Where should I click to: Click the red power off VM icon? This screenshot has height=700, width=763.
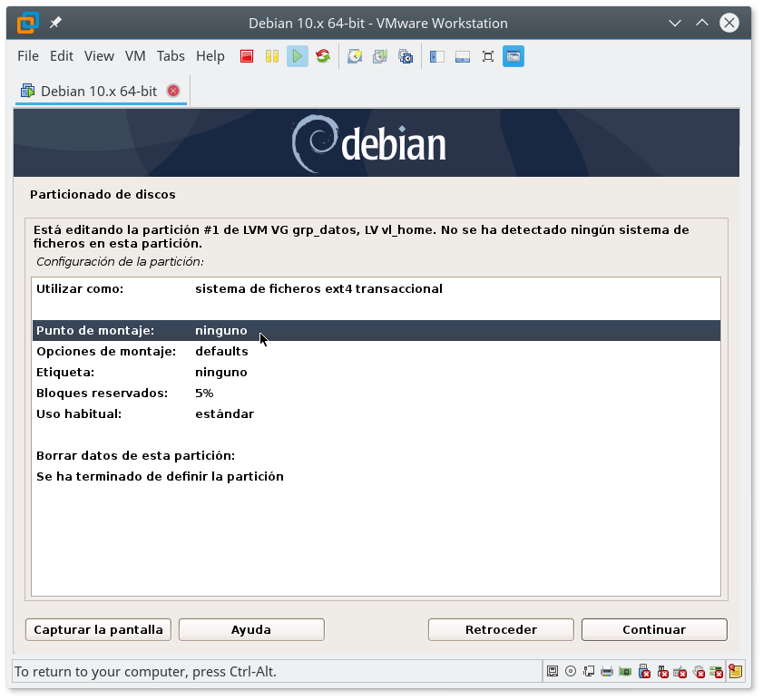247,56
